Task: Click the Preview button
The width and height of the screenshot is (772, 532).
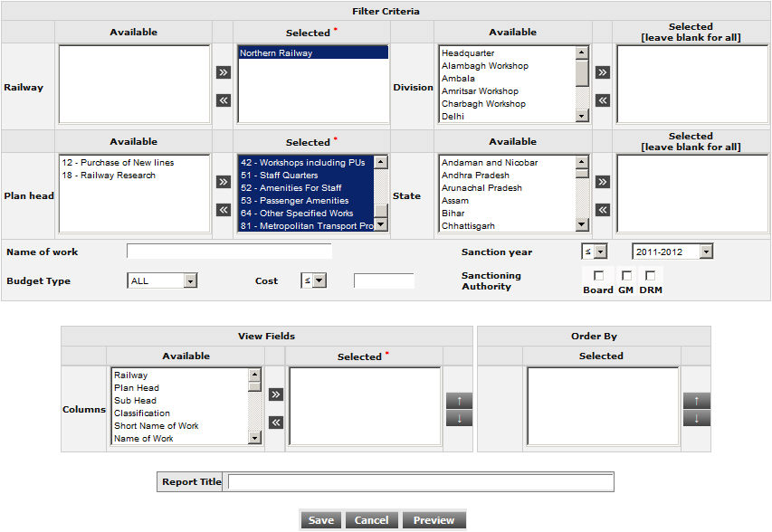Action: click(x=434, y=520)
